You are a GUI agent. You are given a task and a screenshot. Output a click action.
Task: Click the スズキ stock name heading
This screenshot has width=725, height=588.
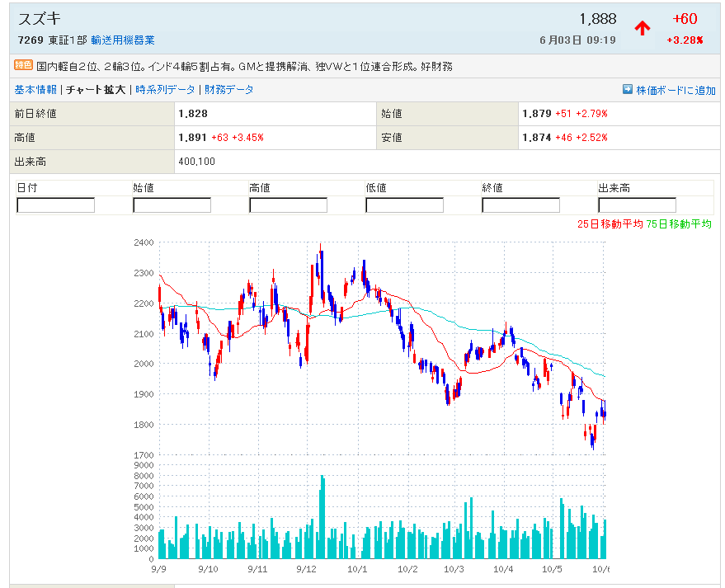pyautogui.click(x=38, y=19)
